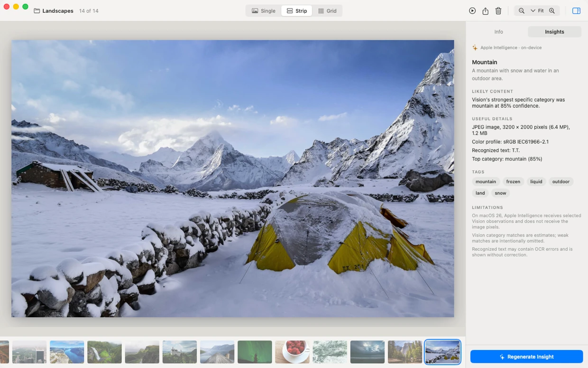
Task: Zoom in with the plus magnifier
Action: point(552,10)
